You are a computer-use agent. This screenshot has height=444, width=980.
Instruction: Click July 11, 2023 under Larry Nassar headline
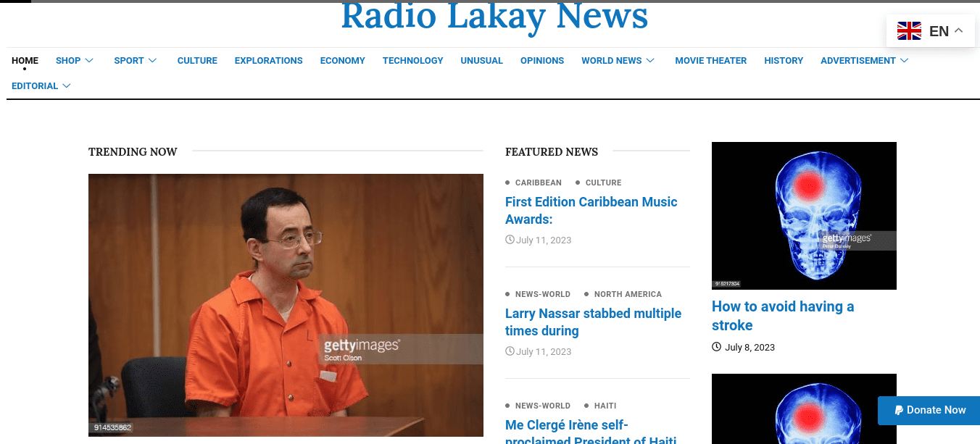544,352
